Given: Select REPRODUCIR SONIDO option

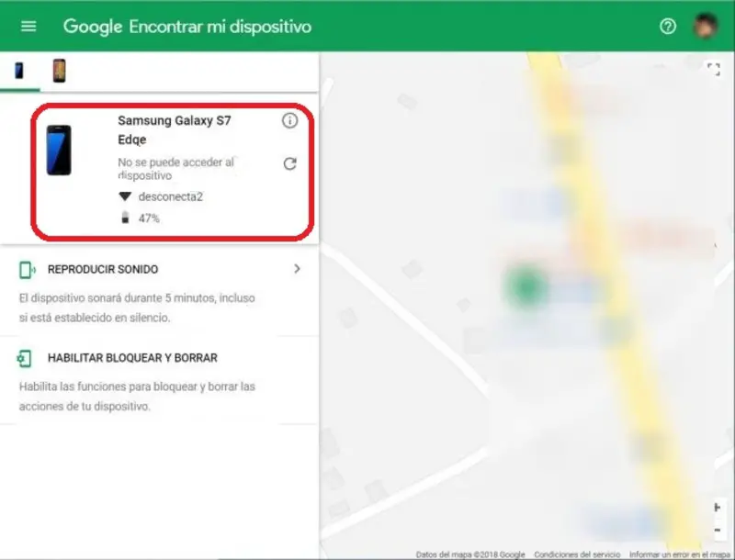Looking at the screenshot, I should pos(103,270).
